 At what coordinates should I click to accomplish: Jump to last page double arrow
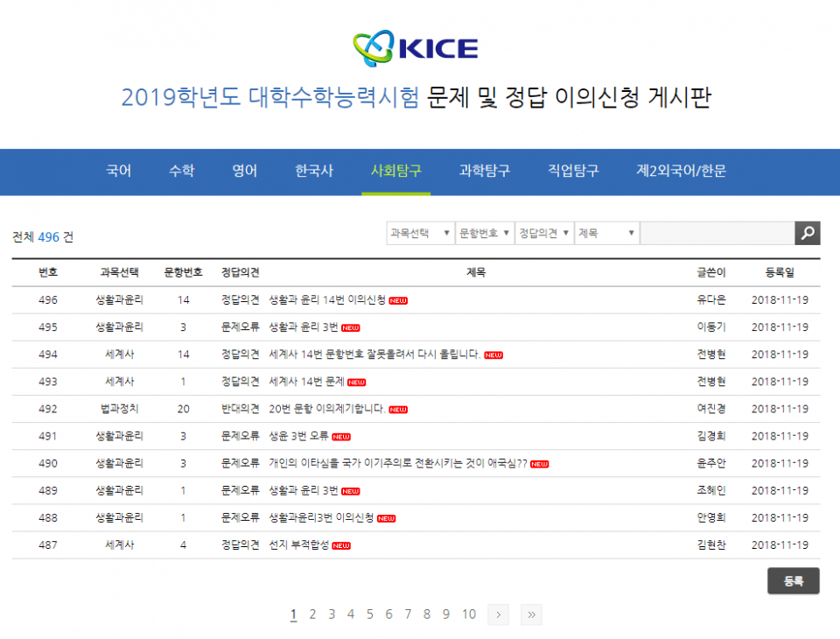click(x=531, y=614)
